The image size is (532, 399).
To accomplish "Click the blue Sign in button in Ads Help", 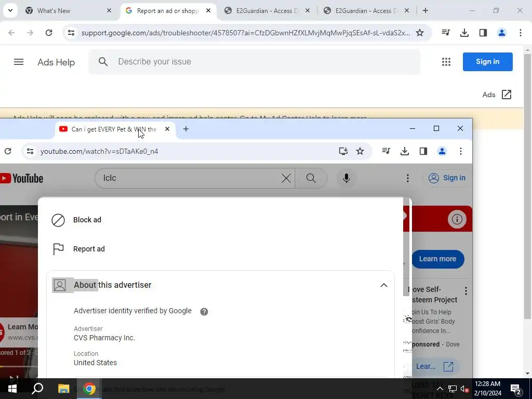I will (487, 62).
